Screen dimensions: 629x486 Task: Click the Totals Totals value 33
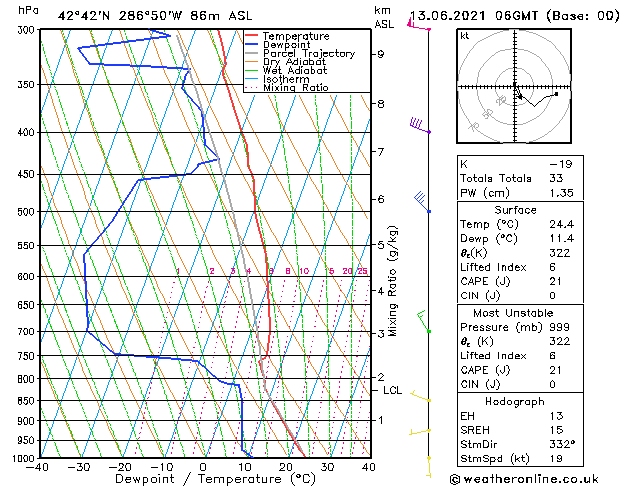556,178
